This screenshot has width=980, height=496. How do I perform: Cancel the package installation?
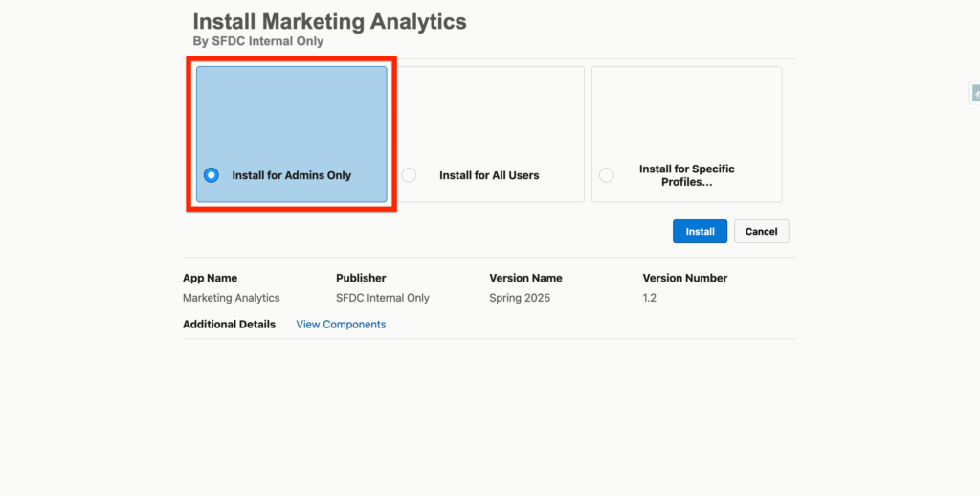[761, 232]
